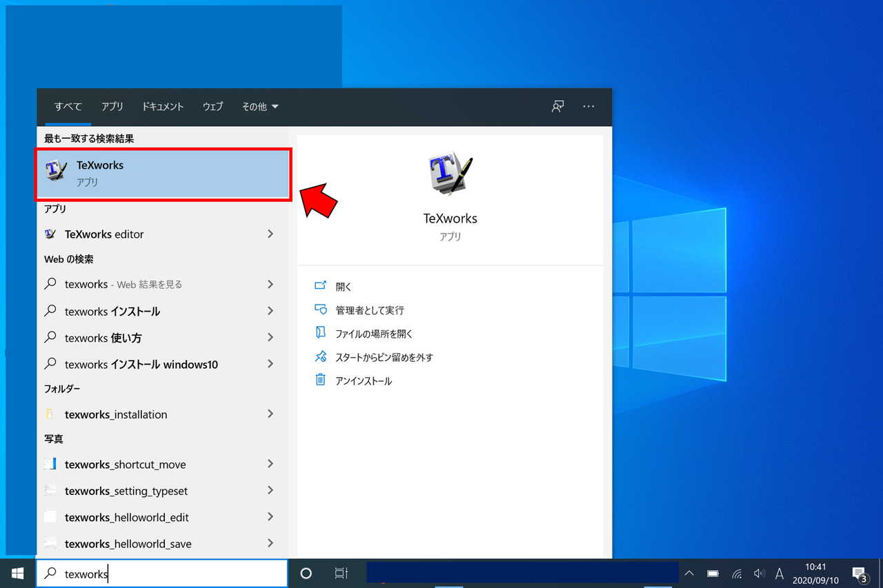Click the アンインストール trash icon
This screenshot has height=588, width=883.
pyautogui.click(x=320, y=380)
